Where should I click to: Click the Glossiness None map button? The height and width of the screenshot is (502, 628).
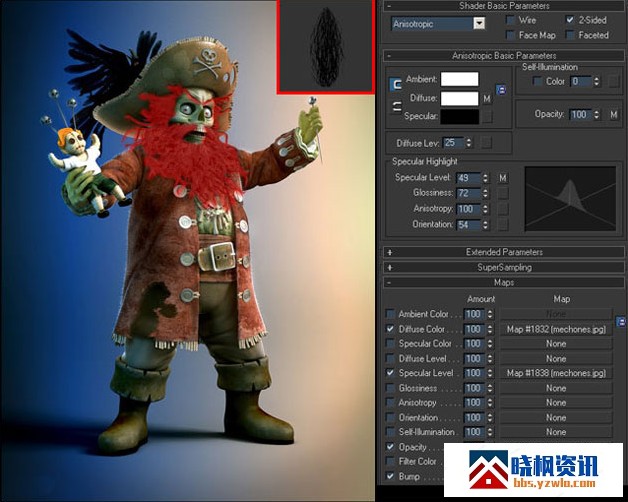(x=556, y=388)
